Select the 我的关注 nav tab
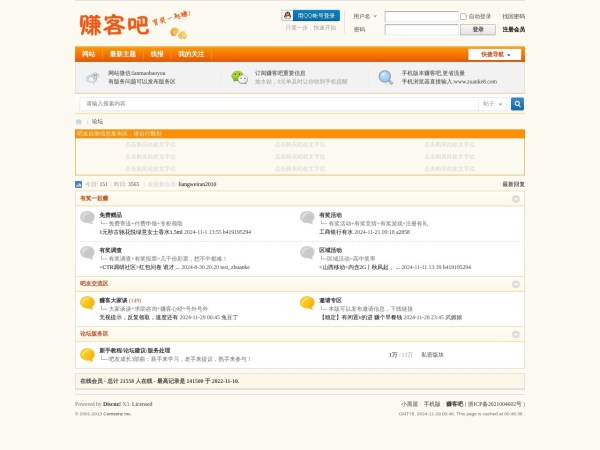The image size is (600, 450). click(x=190, y=54)
